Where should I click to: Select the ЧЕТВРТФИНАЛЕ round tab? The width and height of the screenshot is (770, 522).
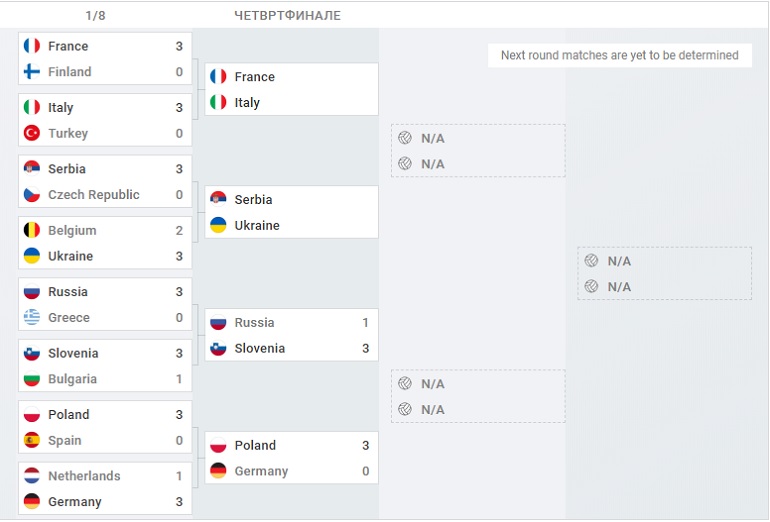287,15
